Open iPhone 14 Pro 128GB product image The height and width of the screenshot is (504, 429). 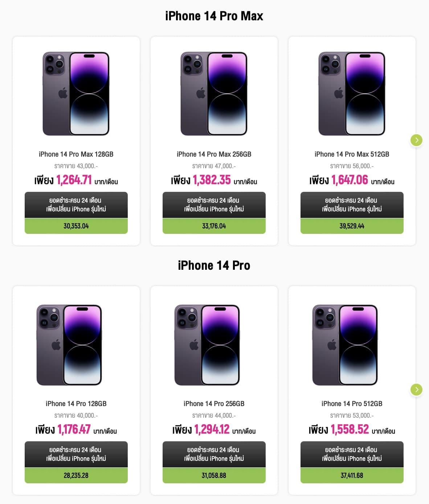pos(69,345)
